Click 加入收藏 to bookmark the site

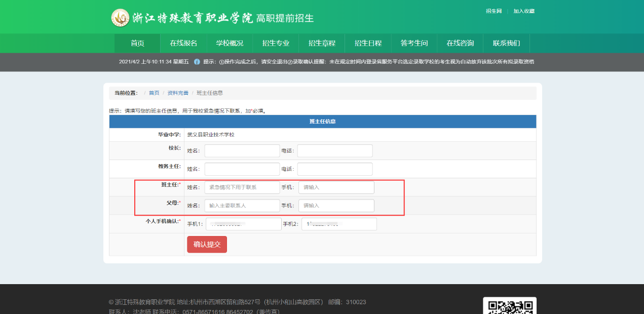pos(524,10)
